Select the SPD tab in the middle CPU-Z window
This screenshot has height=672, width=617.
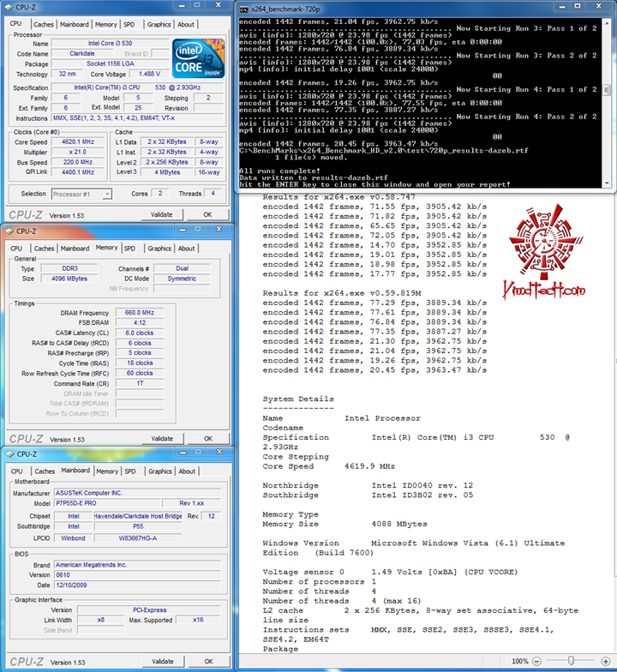(130, 249)
